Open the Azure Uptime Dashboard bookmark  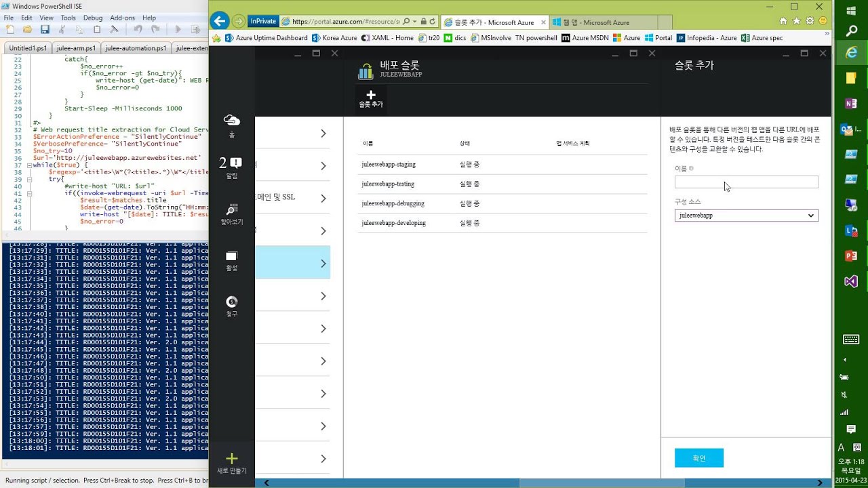pos(267,38)
